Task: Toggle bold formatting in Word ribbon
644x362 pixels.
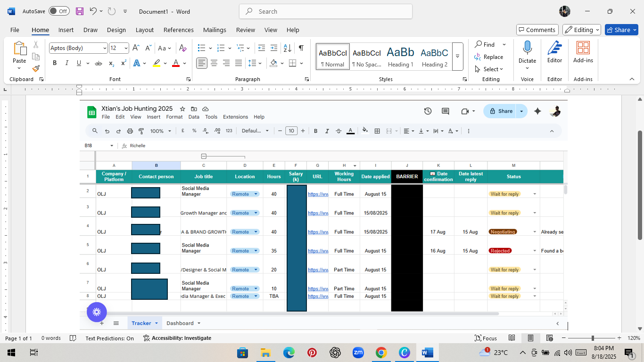Action: click(55, 63)
